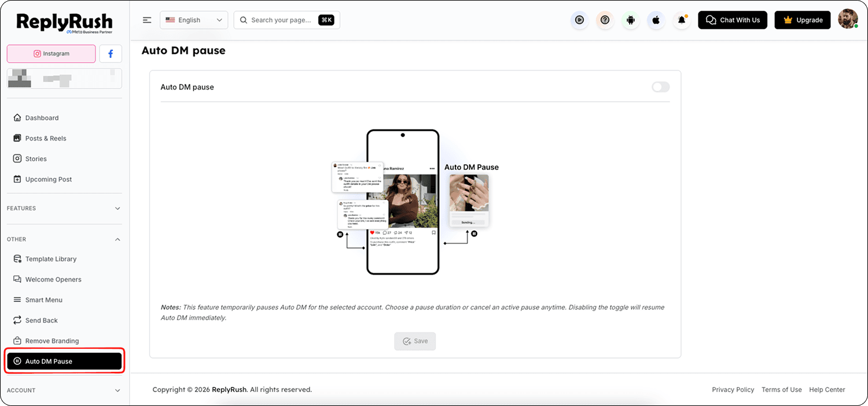This screenshot has width=868, height=406.
Task: Open Remove Branding
Action: pyautogui.click(x=64, y=341)
